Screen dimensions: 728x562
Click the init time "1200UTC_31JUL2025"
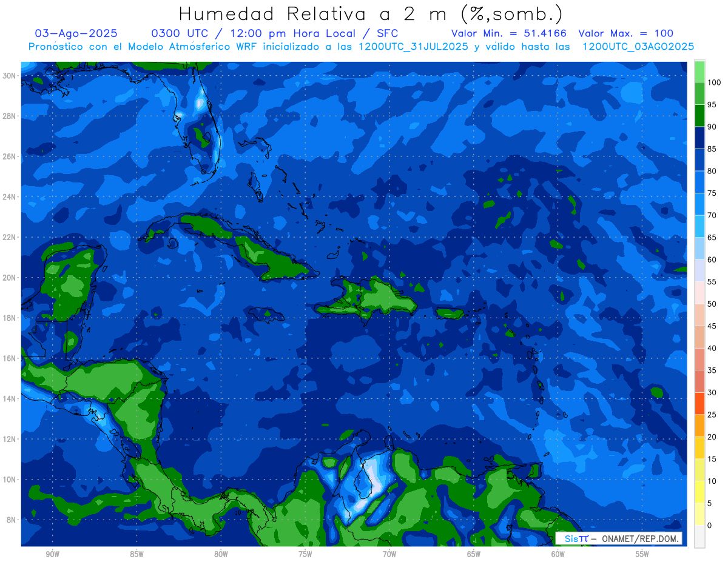coord(414,46)
